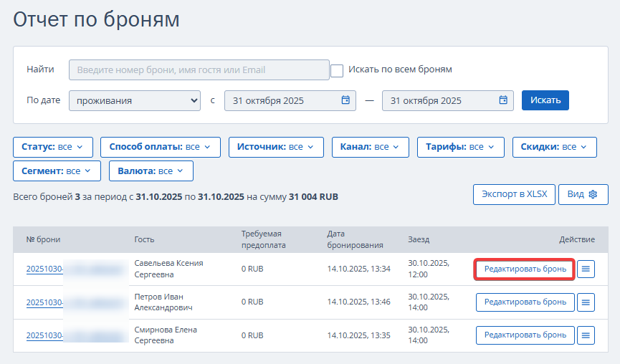The image size is (620, 364).
Task: Expand the Статус filter dropdown
Action: tap(53, 147)
